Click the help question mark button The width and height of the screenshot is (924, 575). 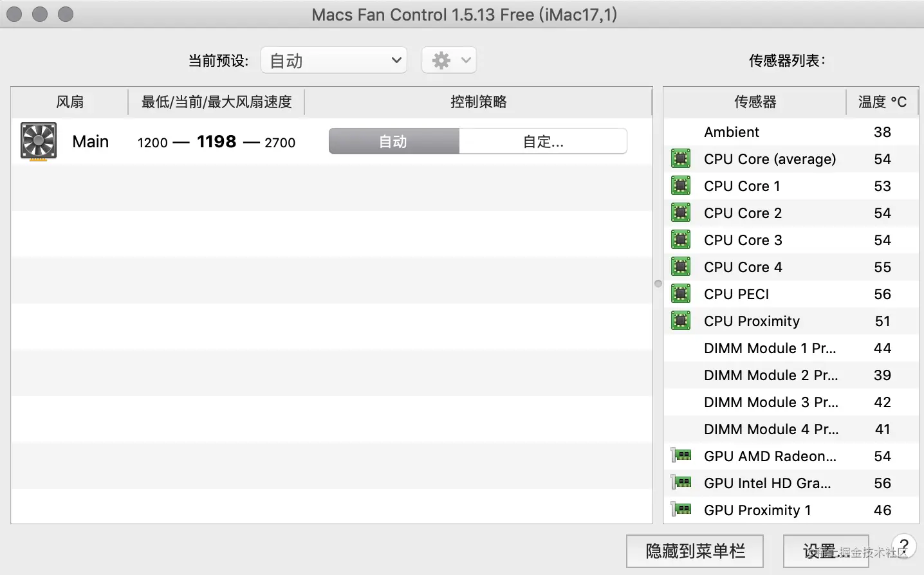tap(903, 547)
